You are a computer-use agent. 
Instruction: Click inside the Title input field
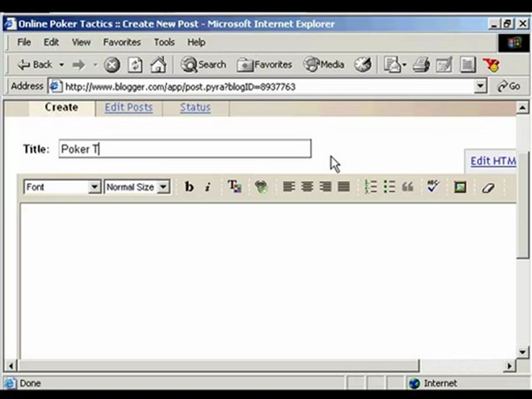tap(185, 149)
